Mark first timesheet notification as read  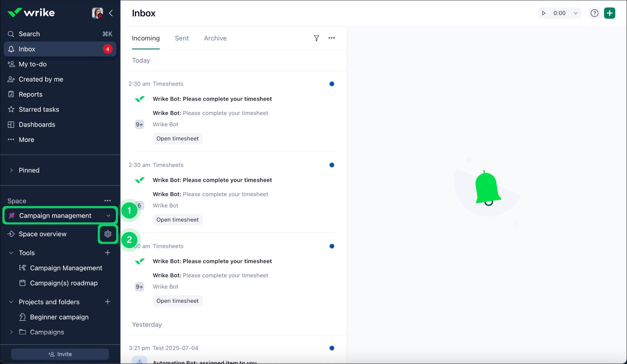332,84
